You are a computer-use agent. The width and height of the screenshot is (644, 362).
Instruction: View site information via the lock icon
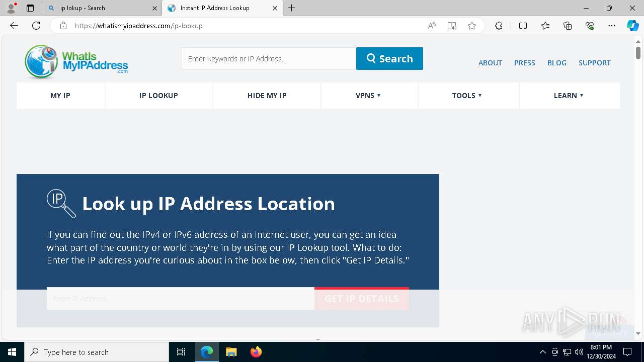pyautogui.click(x=63, y=26)
